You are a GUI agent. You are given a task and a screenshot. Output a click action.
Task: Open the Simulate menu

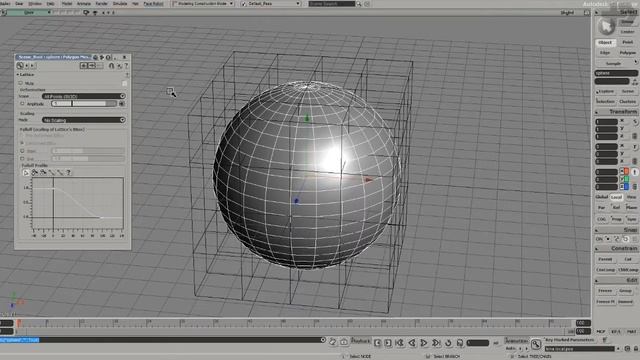click(120, 3)
